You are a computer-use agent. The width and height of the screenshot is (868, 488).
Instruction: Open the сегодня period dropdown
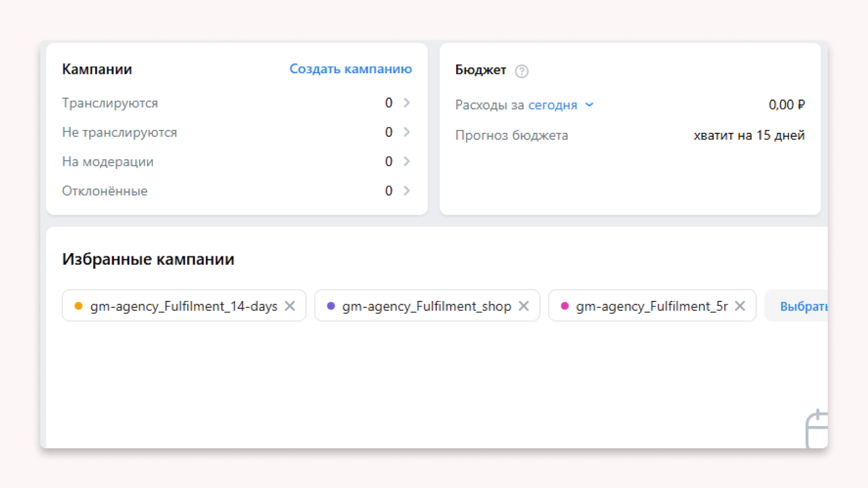click(560, 105)
